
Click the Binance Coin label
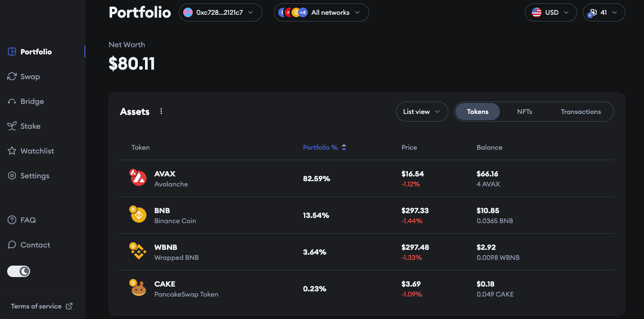click(x=175, y=221)
